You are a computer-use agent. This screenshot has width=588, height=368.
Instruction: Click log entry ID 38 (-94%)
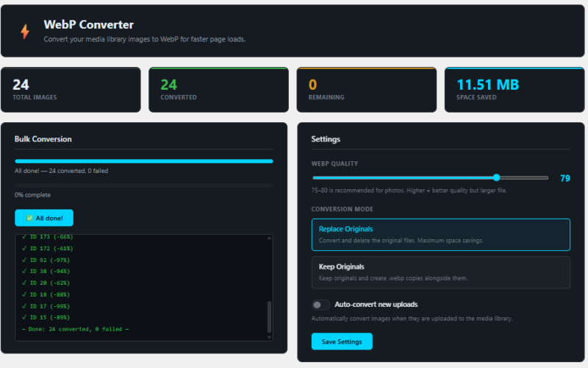[x=46, y=271]
